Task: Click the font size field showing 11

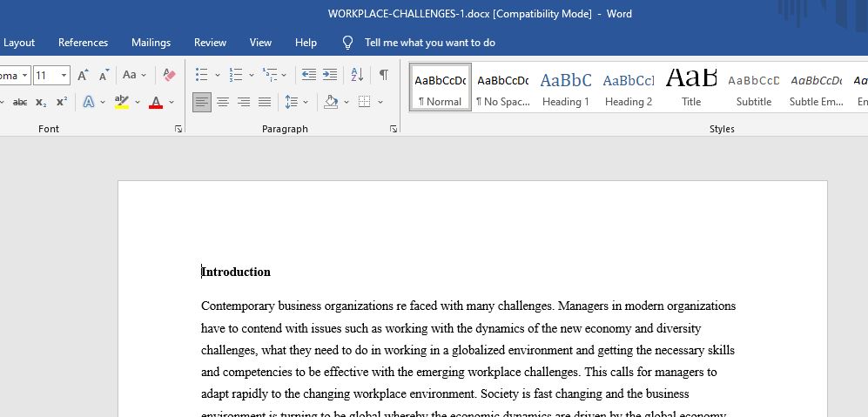Action: coord(46,76)
